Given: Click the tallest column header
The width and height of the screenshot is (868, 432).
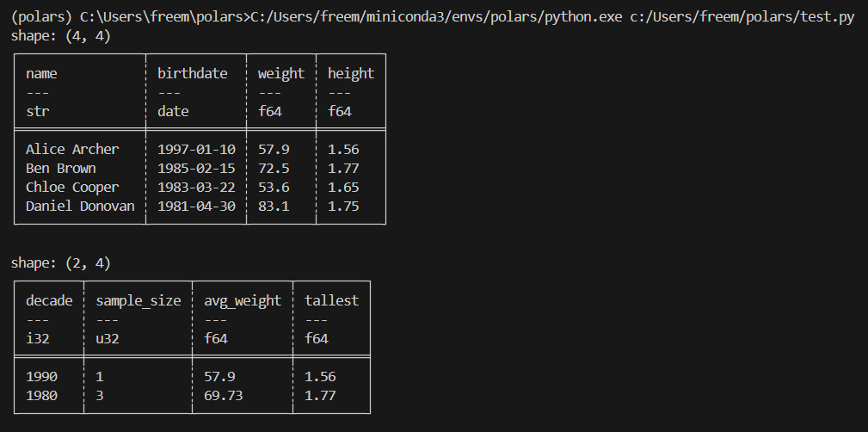Looking at the screenshot, I should pyautogui.click(x=331, y=300).
